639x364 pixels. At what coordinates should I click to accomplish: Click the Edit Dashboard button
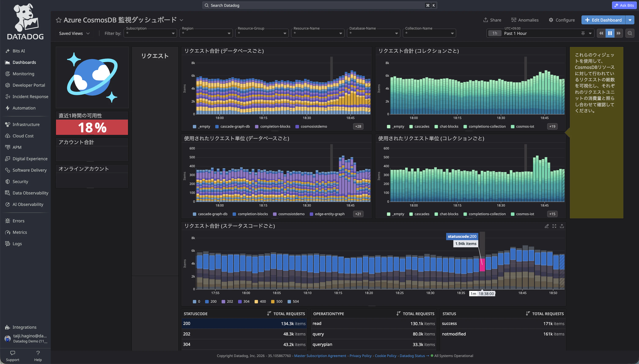click(x=603, y=20)
